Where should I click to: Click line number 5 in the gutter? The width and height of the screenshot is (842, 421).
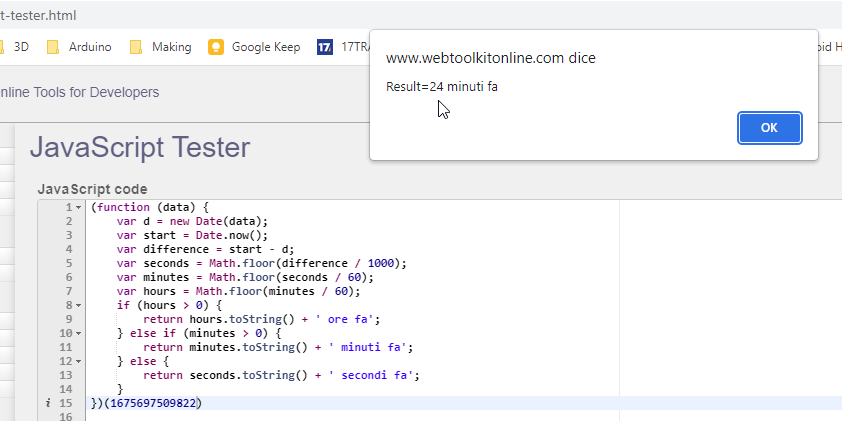[x=67, y=264]
